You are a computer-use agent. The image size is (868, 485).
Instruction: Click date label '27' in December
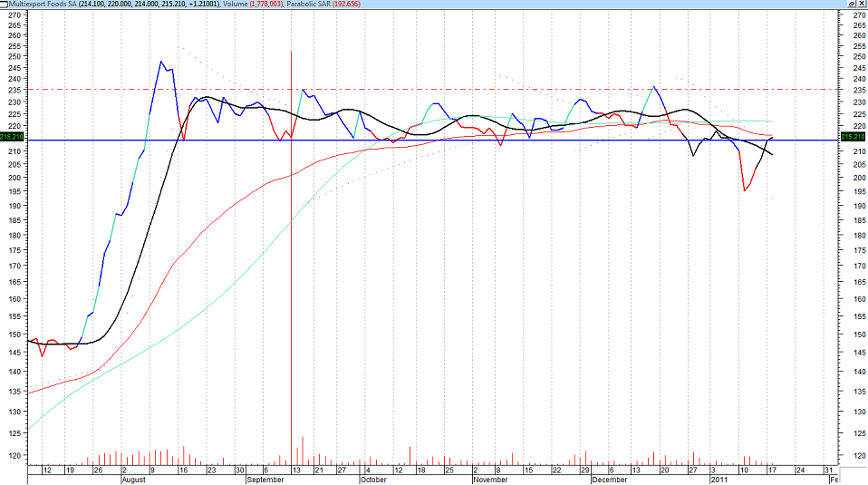pos(692,470)
